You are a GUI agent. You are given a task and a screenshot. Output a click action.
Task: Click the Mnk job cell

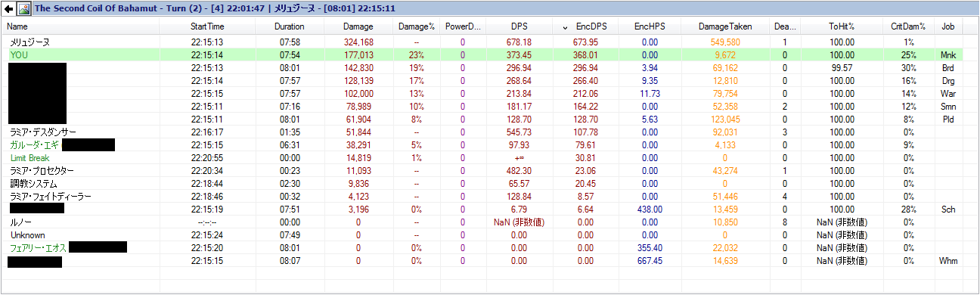(948, 54)
